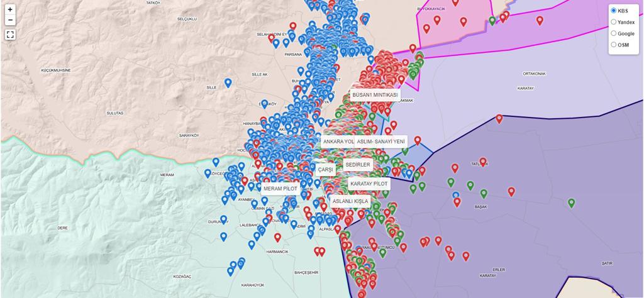Zoom in with the plus button
Viewport: 644px width, 298px height.
click(x=10, y=9)
